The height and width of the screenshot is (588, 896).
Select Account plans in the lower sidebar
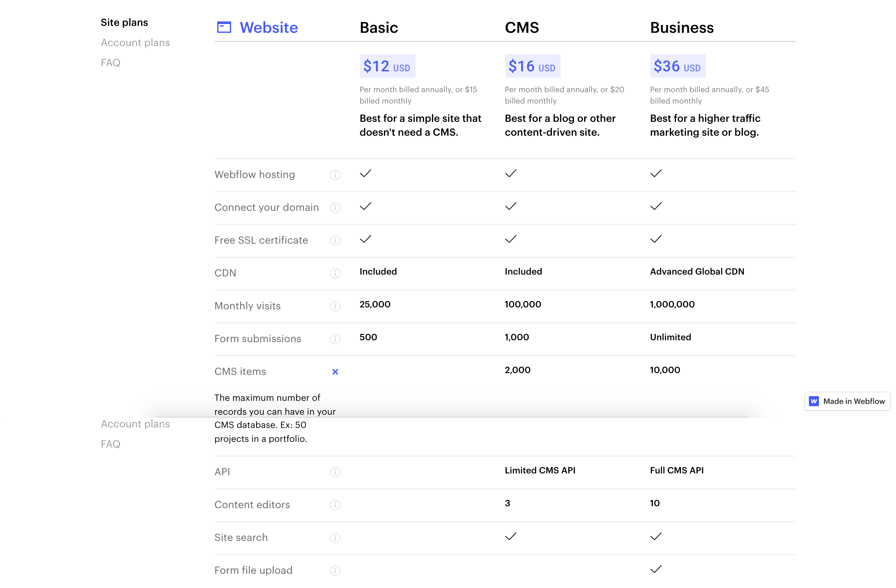[135, 424]
